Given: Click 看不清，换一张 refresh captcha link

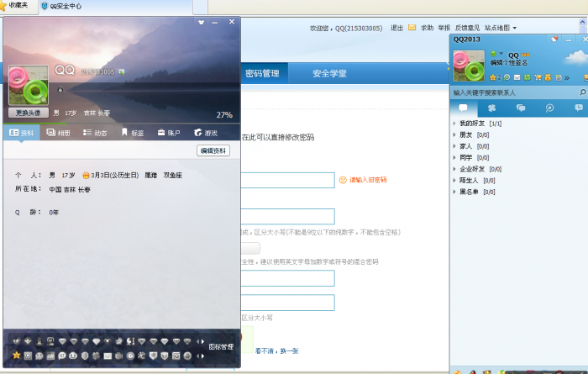Looking at the screenshot, I should 276,351.
